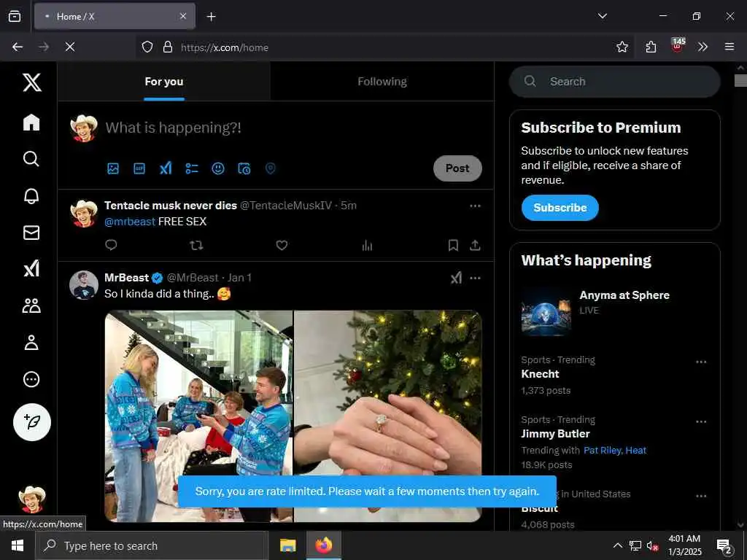The width and height of the screenshot is (747, 560).
Task: Open File Explorer from taskbar
Action: tap(287, 545)
